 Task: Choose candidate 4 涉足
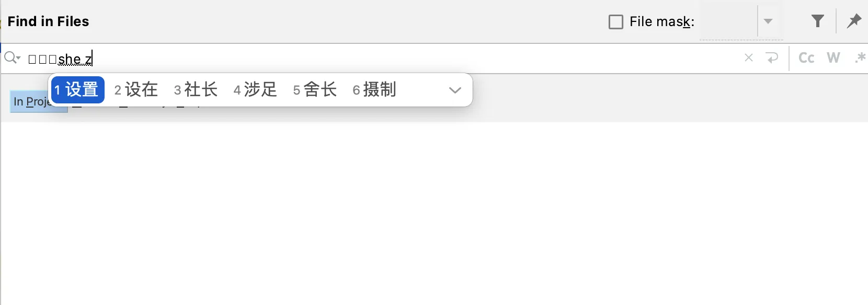point(255,90)
